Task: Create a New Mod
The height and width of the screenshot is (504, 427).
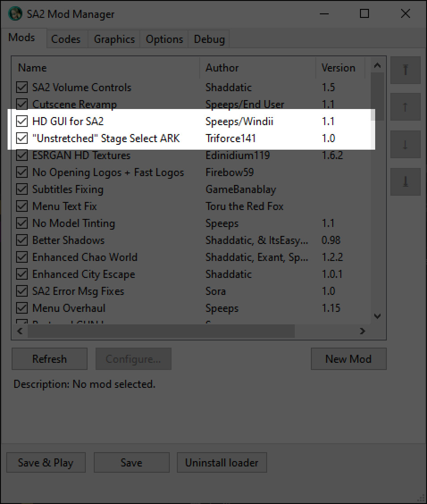Action: tap(348, 359)
